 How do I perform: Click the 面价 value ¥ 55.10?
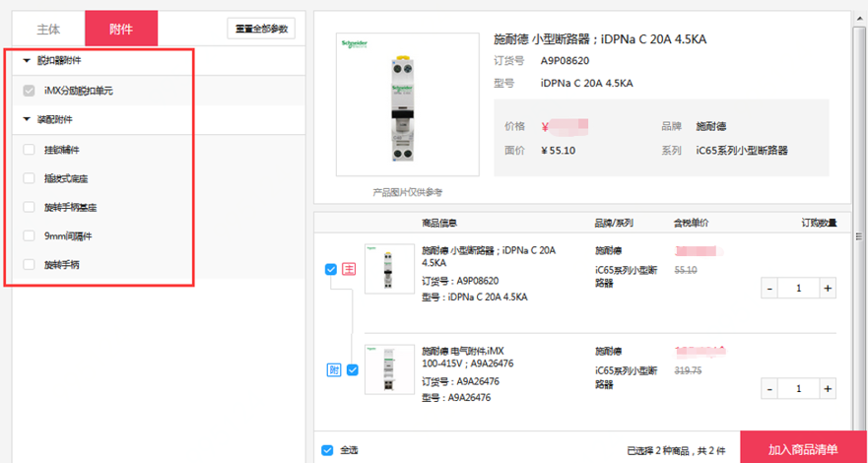pos(558,150)
